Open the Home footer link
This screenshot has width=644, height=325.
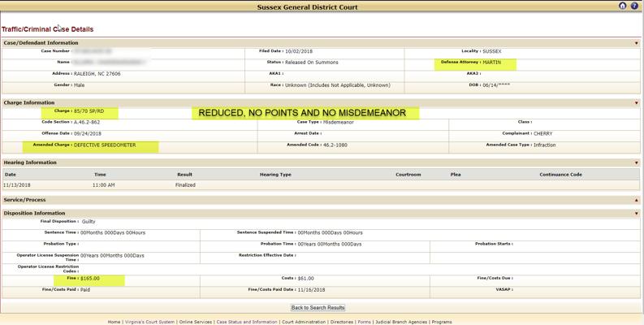click(114, 322)
